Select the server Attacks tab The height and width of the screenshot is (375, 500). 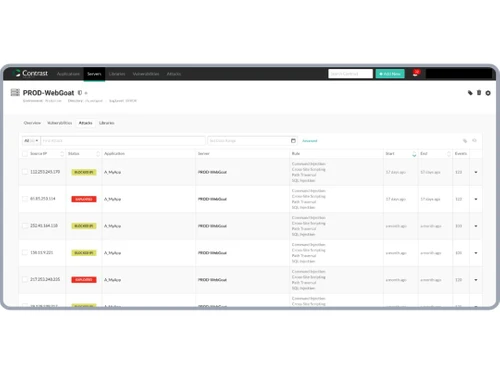85,123
